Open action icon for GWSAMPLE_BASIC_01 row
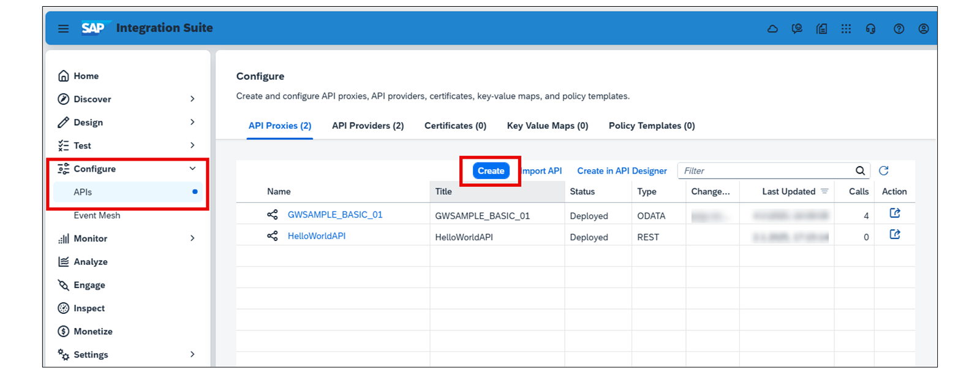 tap(895, 213)
